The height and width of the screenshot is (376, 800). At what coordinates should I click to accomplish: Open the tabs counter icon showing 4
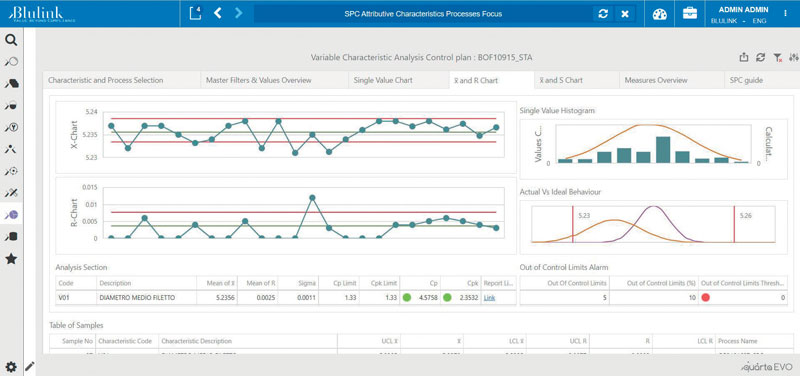(195, 13)
